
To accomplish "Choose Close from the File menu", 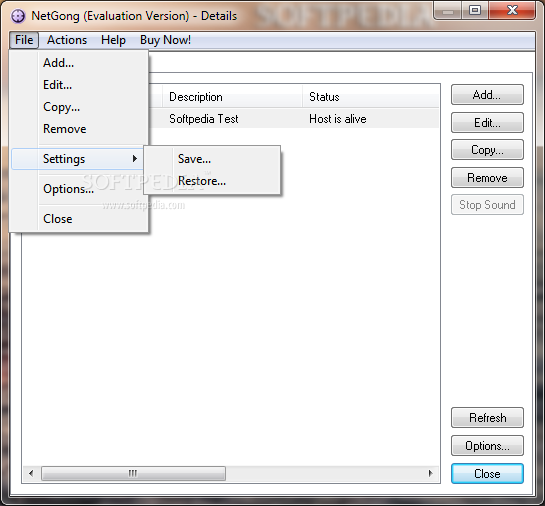I will tap(79, 219).
